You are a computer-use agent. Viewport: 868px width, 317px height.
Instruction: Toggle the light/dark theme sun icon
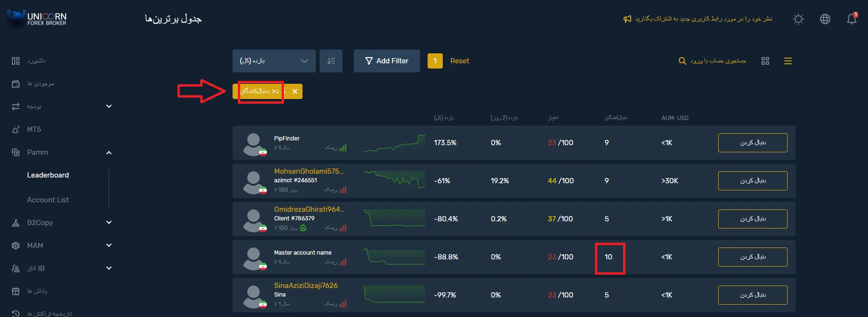point(799,19)
